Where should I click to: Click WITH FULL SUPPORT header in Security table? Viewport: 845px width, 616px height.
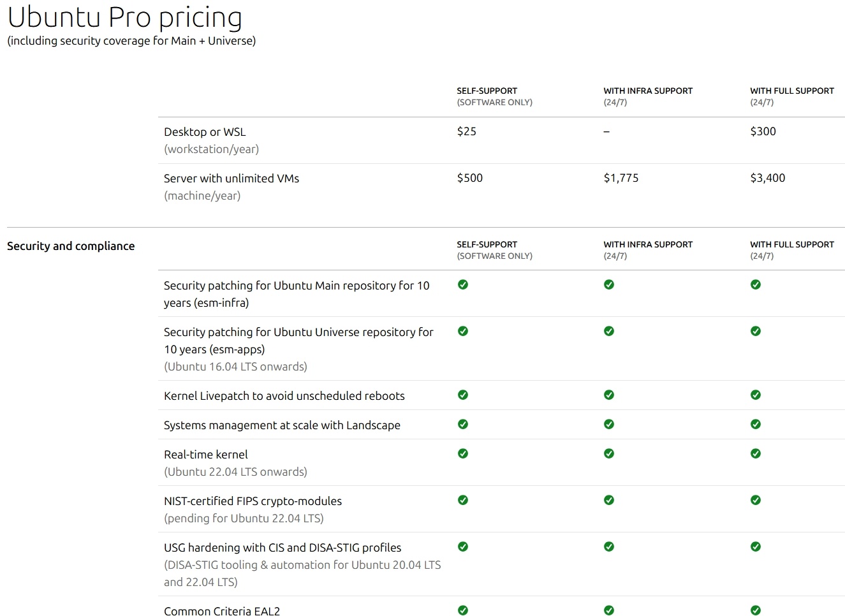792,244
